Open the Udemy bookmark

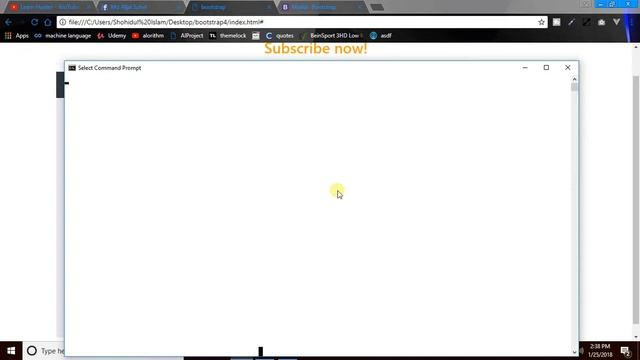coord(112,36)
